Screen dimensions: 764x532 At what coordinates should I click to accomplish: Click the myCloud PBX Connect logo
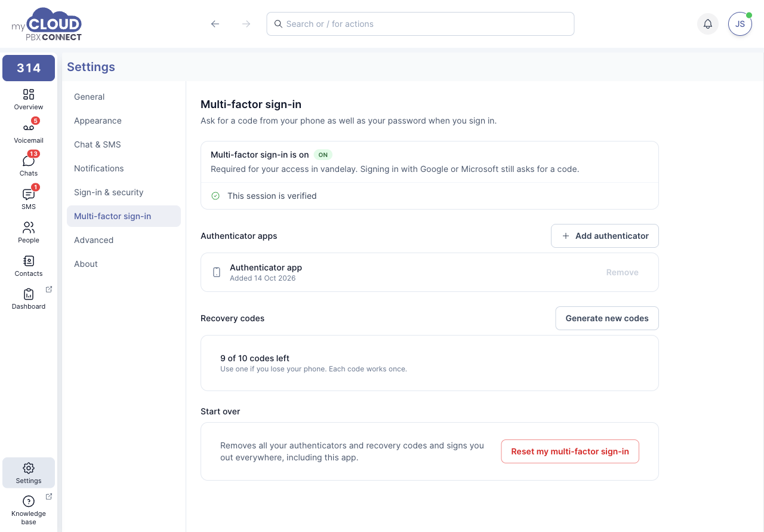coord(47,24)
